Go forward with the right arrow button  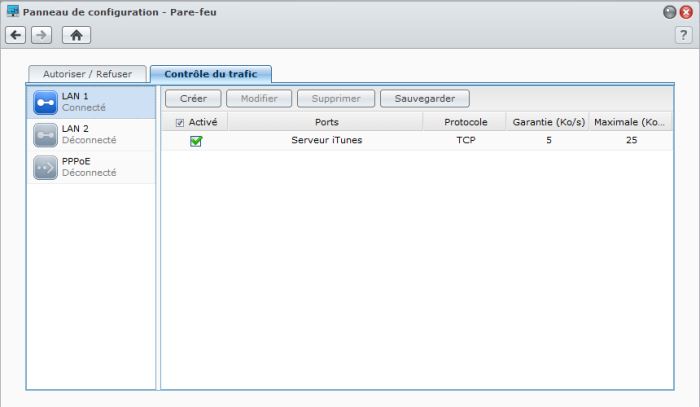[42, 35]
